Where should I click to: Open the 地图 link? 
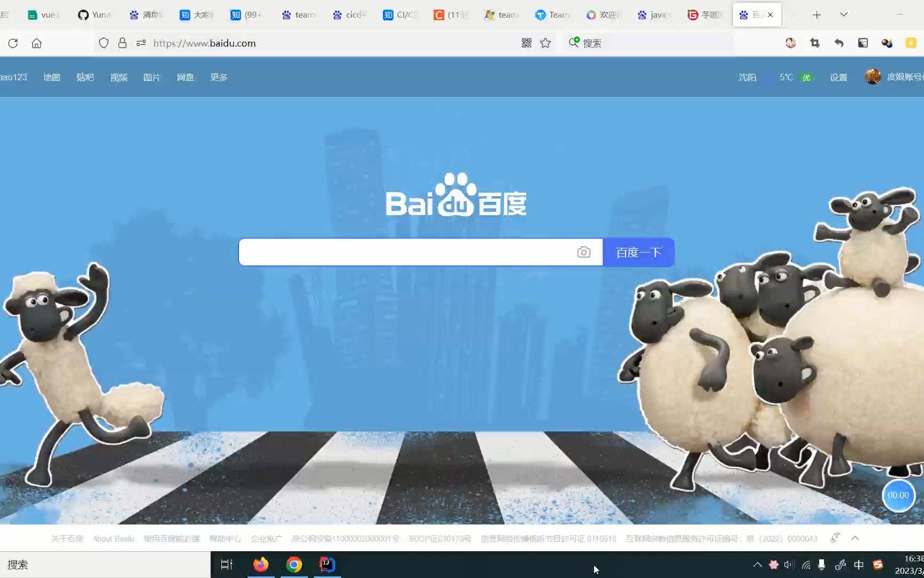(x=51, y=77)
